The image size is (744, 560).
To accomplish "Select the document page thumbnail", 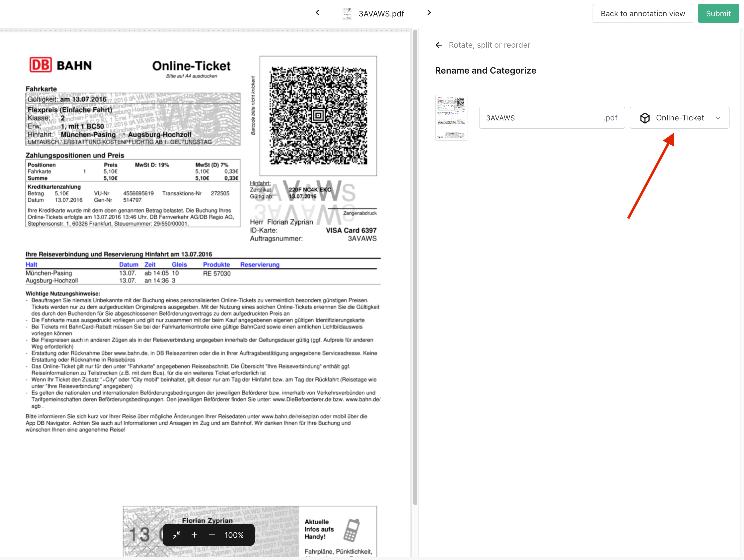I will (x=451, y=118).
